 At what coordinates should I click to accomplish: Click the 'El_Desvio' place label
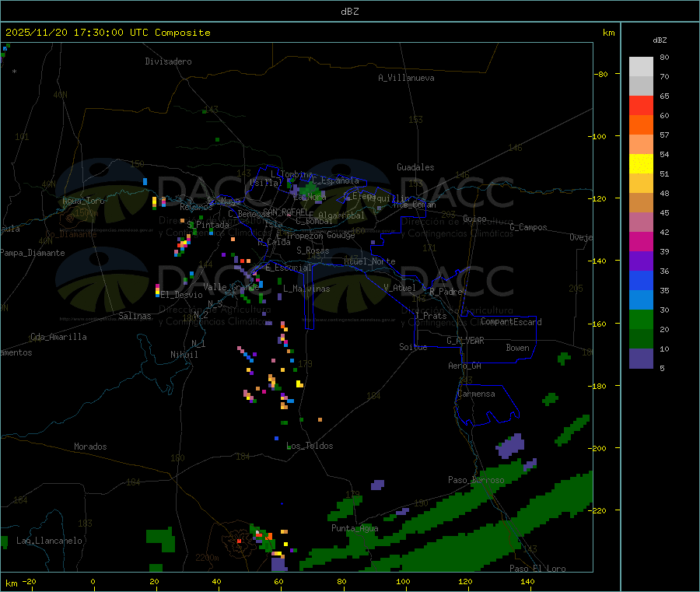(182, 295)
